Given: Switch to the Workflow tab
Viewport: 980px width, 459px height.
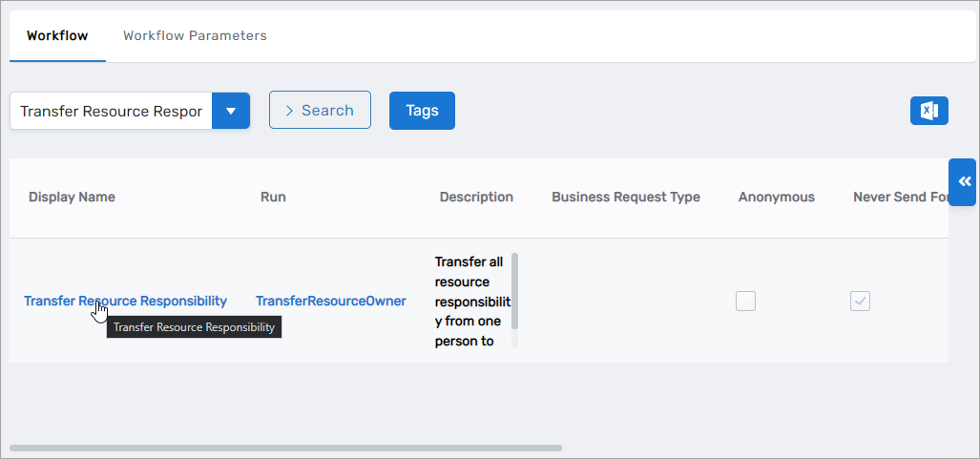Looking at the screenshot, I should pyautogui.click(x=57, y=36).
